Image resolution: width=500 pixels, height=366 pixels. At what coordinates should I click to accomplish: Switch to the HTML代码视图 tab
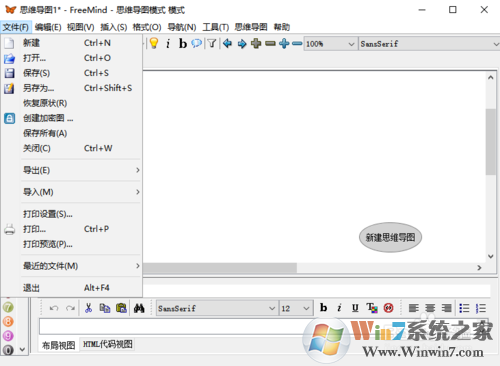click(x=108, y=344)
